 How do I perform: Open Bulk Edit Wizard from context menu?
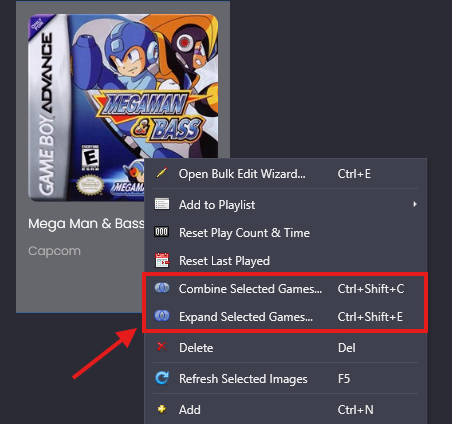[x=285, y=174]
